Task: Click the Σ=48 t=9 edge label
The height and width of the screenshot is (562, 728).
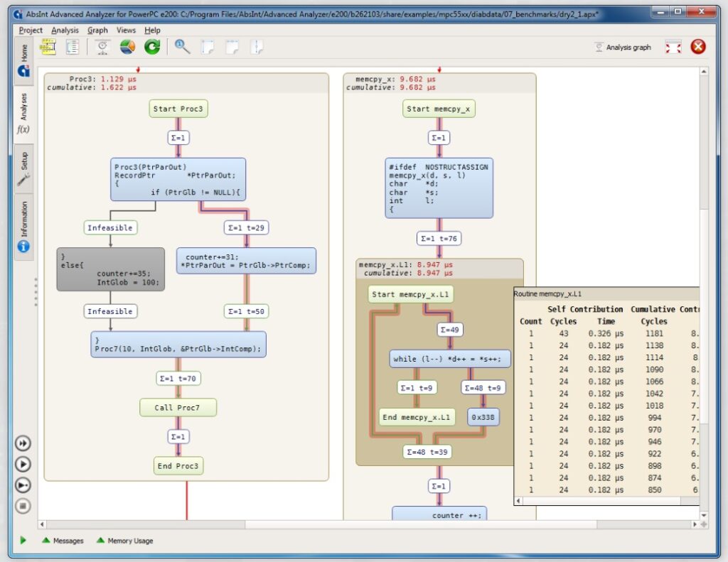Action: [x=483, y=387]
